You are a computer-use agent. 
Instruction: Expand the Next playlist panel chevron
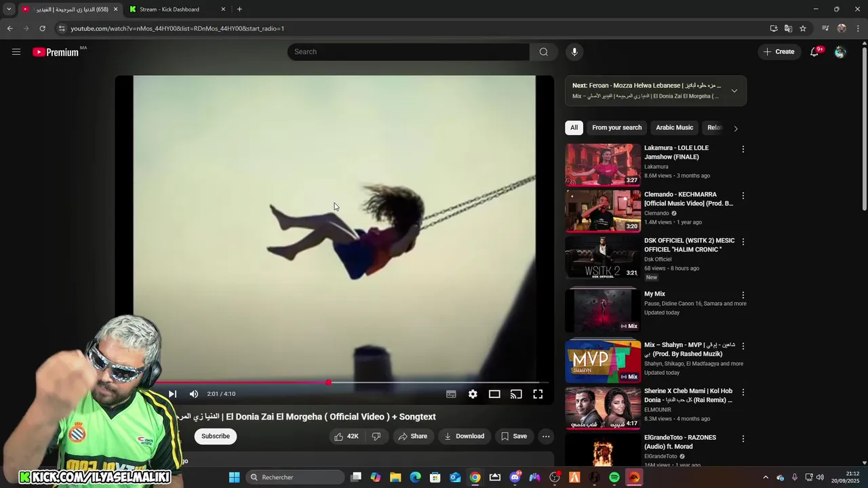pyautogui.click(x=734, y=91)
